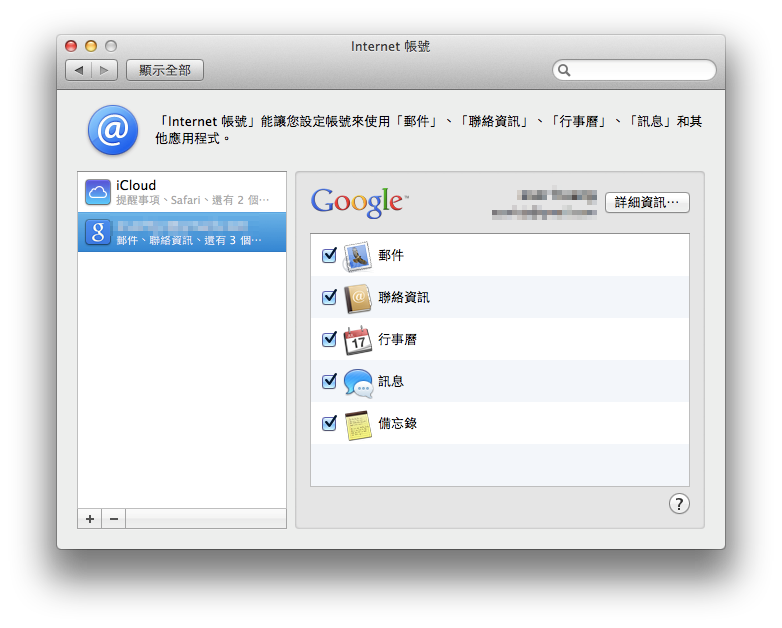782x628 pixels.
Task: Click the 訊息 service label
Action: [391, 382]
